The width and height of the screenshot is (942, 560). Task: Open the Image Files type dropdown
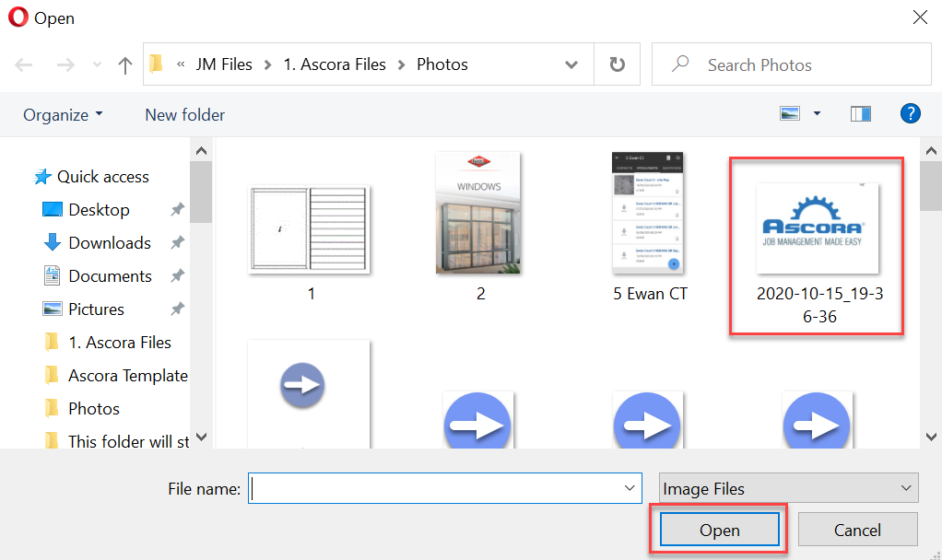[x=788, y=489]
